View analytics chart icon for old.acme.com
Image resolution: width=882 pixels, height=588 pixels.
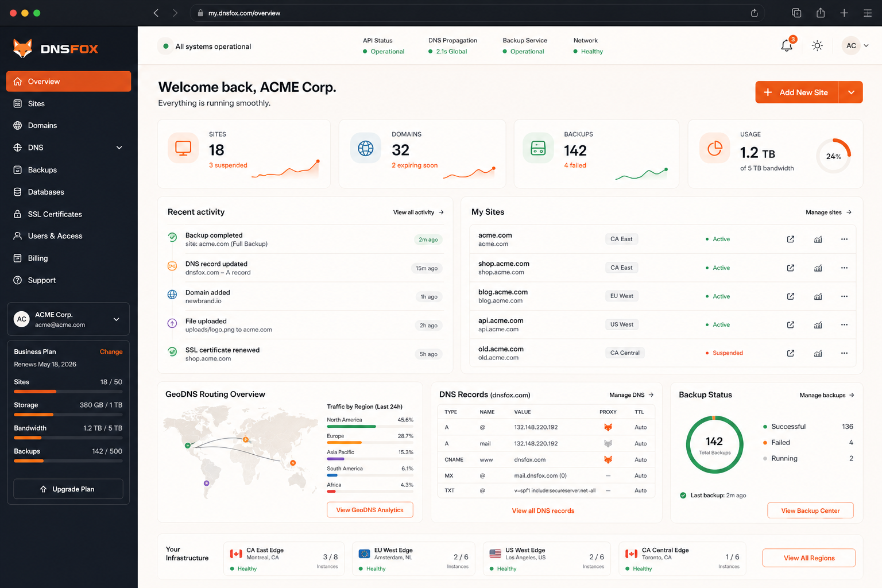tap(818, 353)
